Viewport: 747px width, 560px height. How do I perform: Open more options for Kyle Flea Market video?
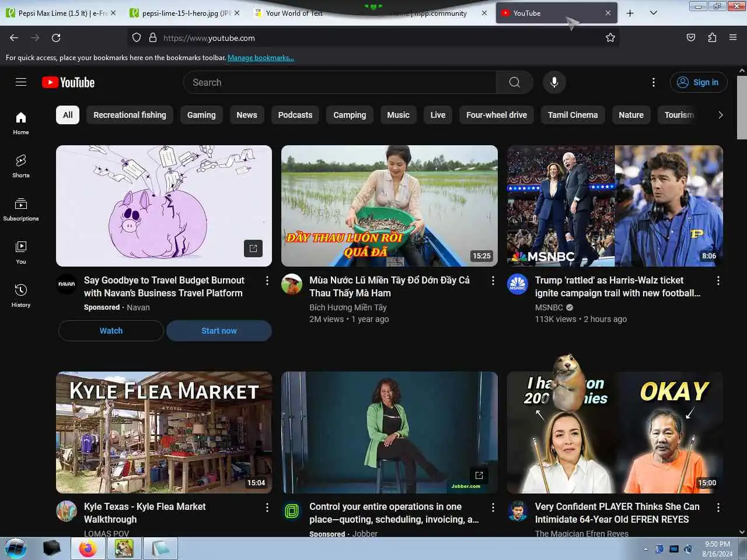tap(267, 508)
